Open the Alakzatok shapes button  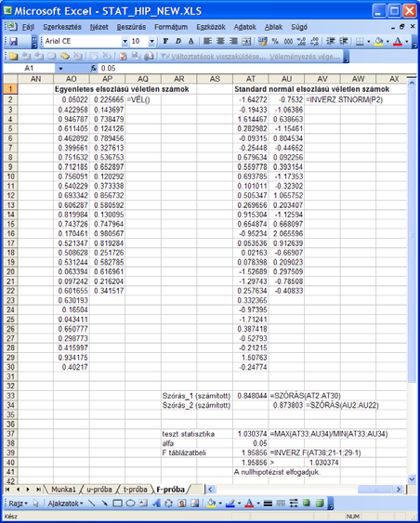click(65, 503)
